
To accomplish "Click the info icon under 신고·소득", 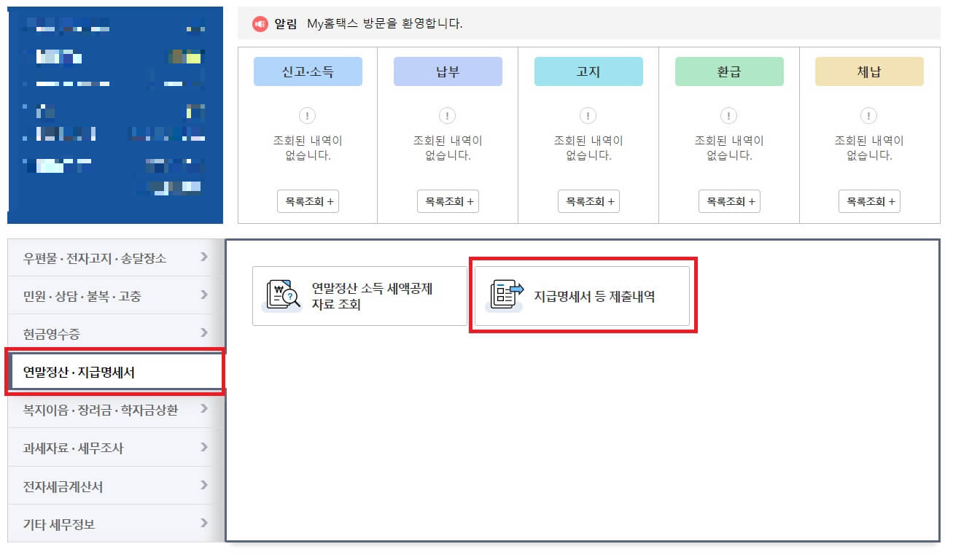I will pos(307,115).
